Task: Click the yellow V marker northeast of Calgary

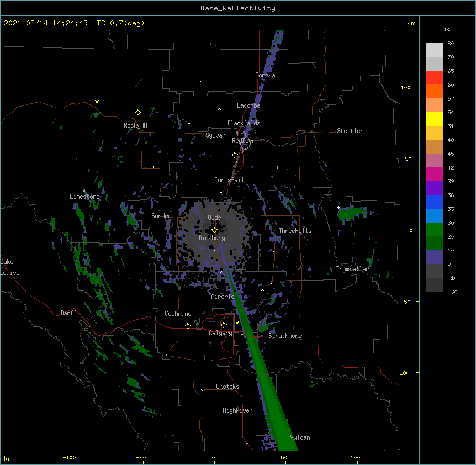Action: click(x=237, y=323)
